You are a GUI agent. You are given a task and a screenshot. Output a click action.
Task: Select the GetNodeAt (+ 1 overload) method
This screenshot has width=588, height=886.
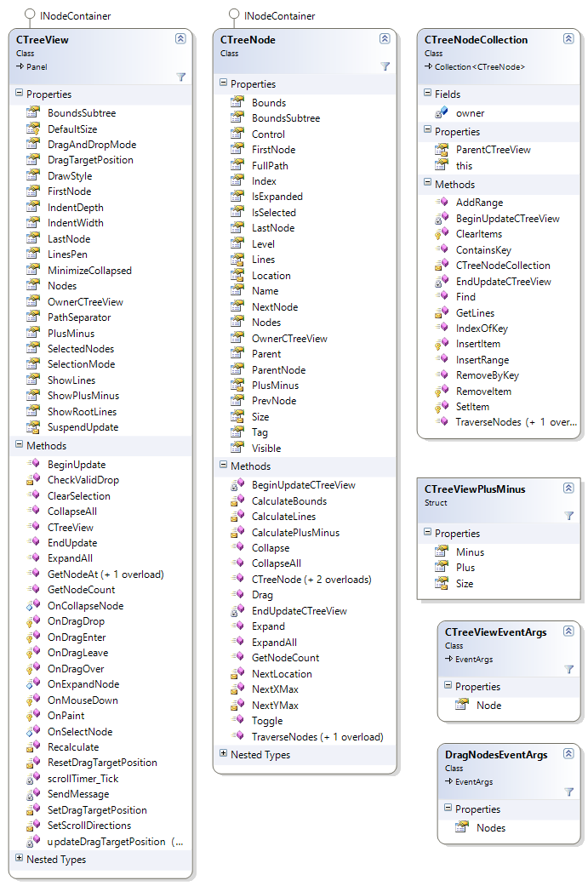106,574
